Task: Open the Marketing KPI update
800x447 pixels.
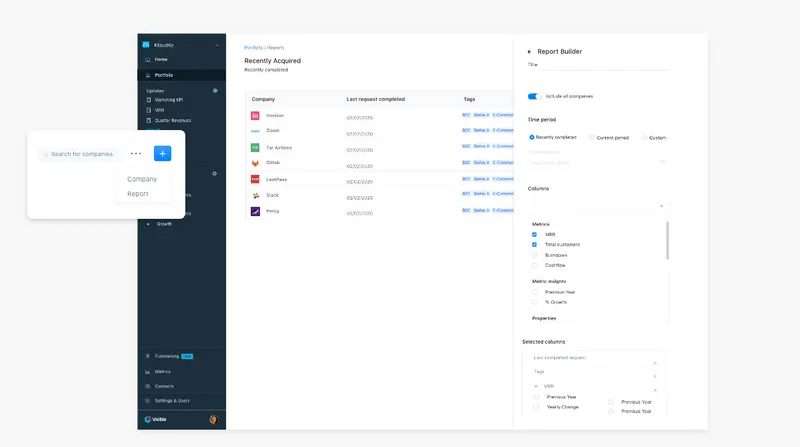Action: click(169, 100)
